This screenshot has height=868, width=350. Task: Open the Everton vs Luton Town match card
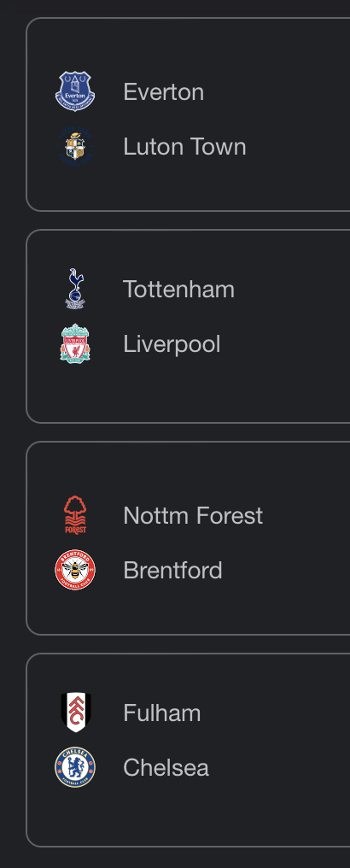pyautogui.click(x=188, y=114)
